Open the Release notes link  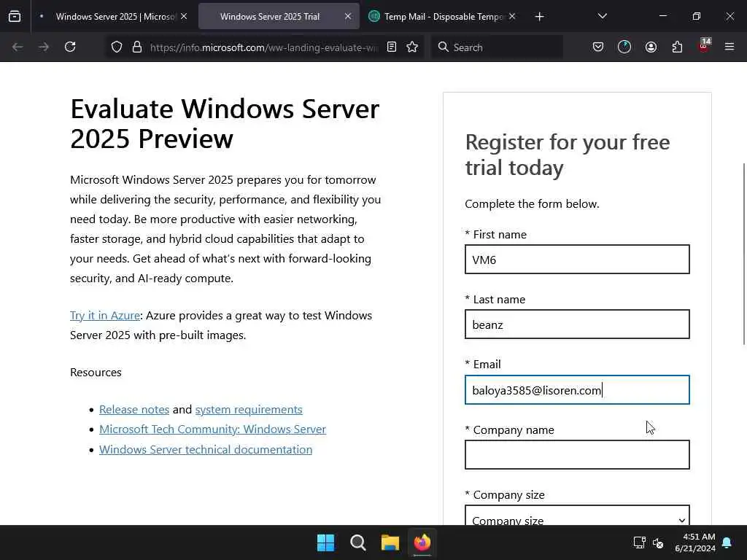tap(134, 410)
